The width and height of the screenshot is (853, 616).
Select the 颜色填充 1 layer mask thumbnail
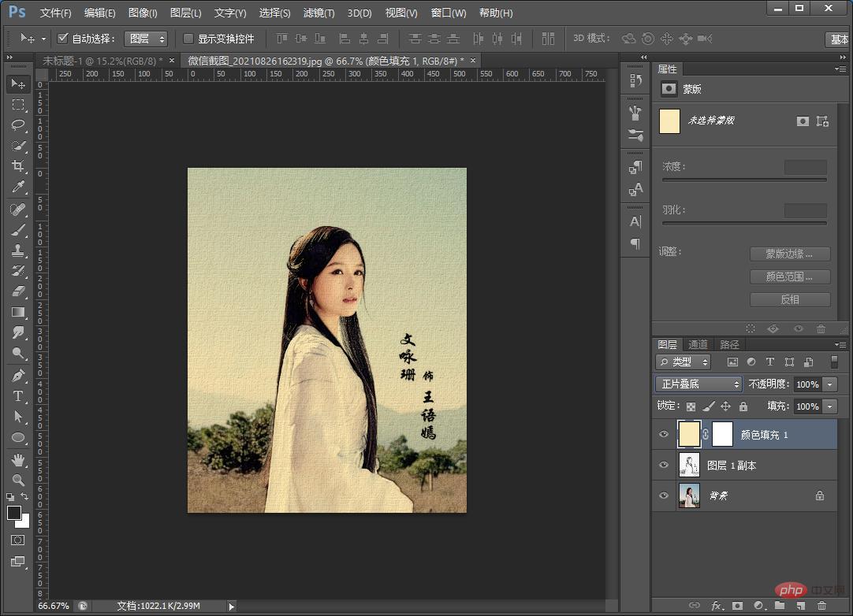pyautogui.click(x=722, y=434)
